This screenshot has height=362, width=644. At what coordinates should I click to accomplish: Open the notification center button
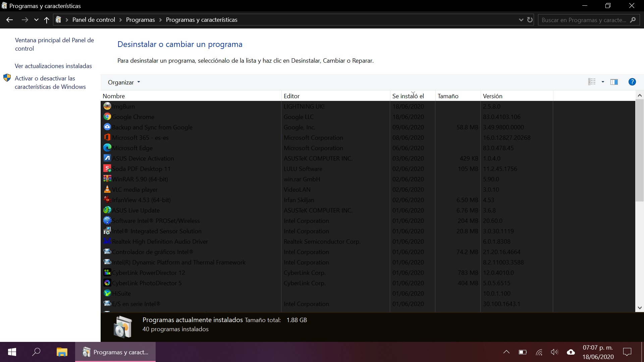627,352
